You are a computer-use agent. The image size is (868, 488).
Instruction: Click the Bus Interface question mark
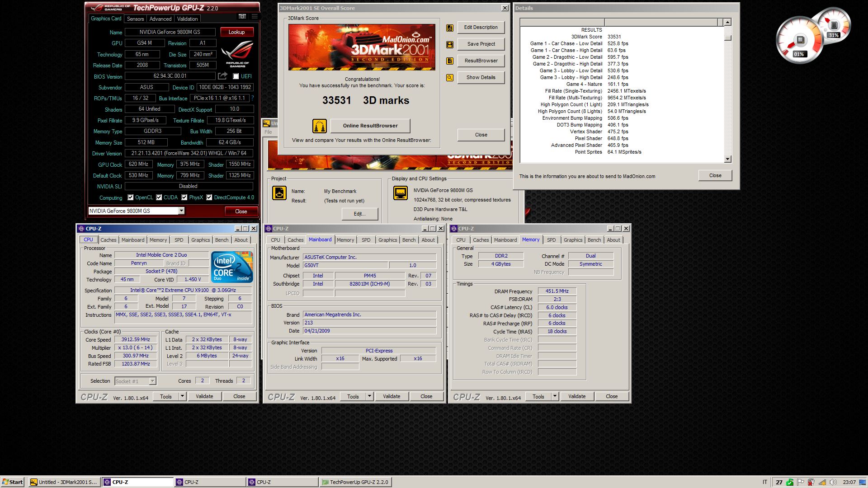(252, 98)
